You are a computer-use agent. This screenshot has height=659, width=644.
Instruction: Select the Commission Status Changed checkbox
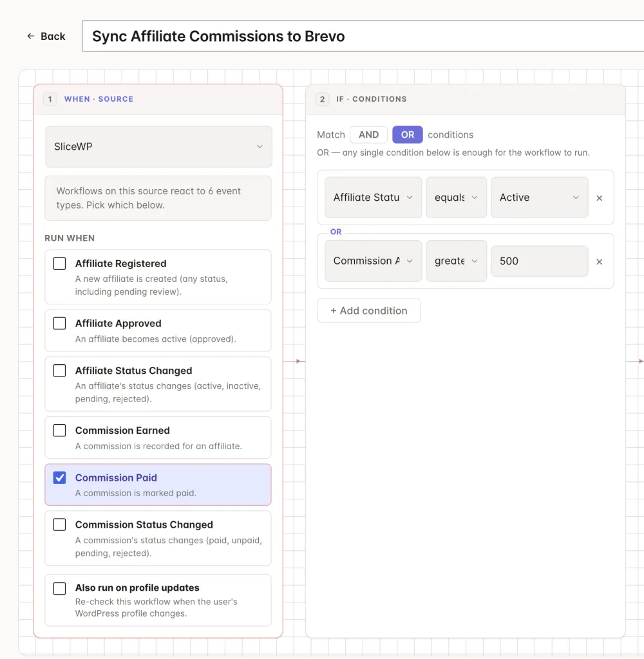(x=59, y=524)
